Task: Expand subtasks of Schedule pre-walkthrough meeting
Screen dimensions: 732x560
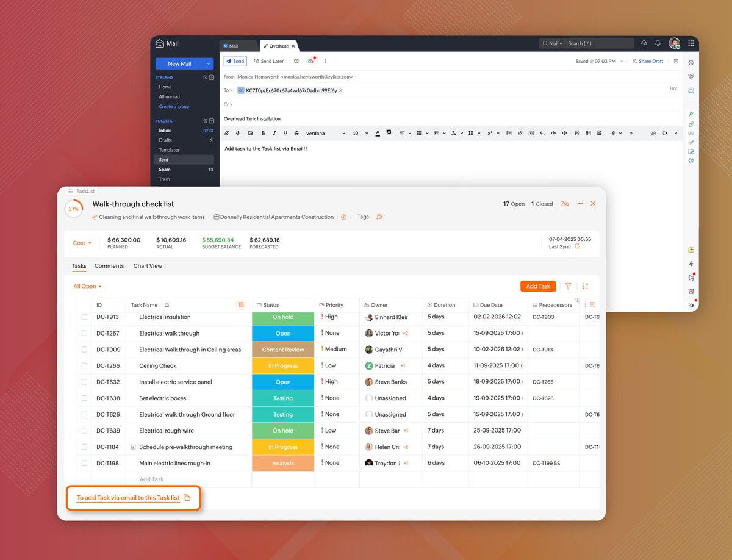Action: pyautogui.click(x=133, y=447)
